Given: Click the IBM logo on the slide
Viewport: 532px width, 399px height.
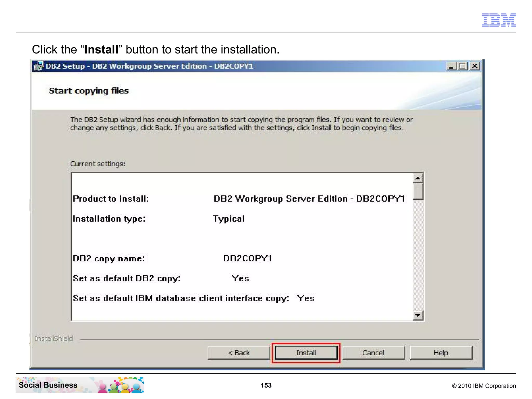Looking at the screenshot, I should [x=499, y=20].
